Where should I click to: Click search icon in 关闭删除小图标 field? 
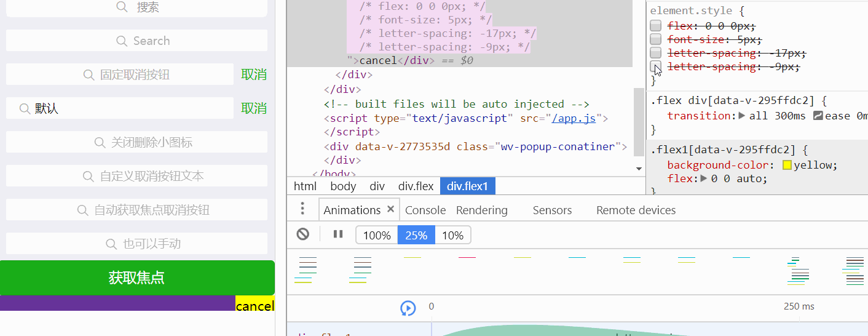(x=100, y=142)
